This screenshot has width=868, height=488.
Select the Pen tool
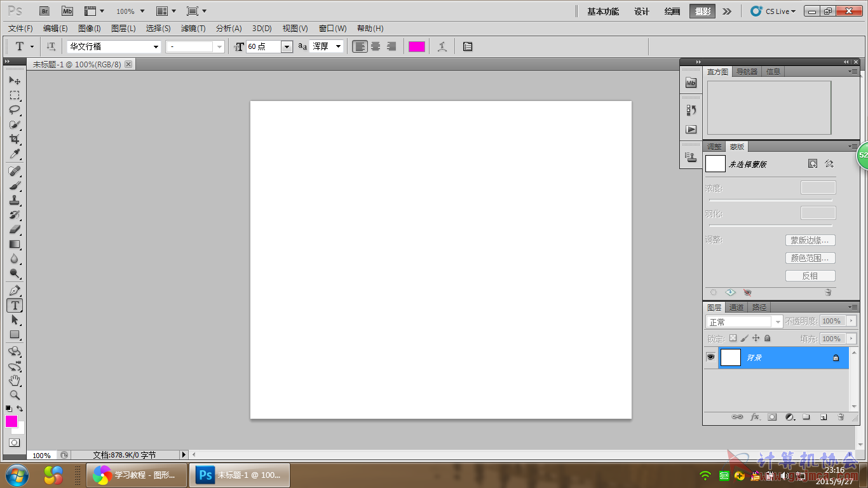(x=15, y=290)
